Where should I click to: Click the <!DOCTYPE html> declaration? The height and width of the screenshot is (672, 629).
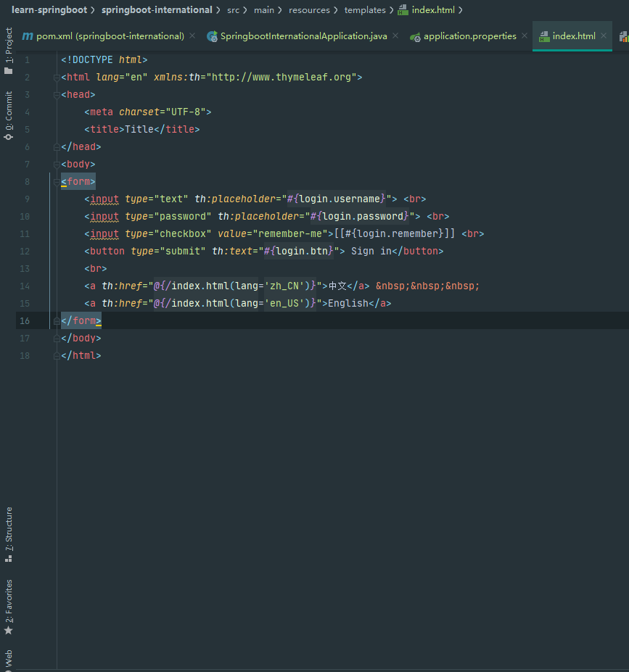pyautogui.click(x=104, y=60)
